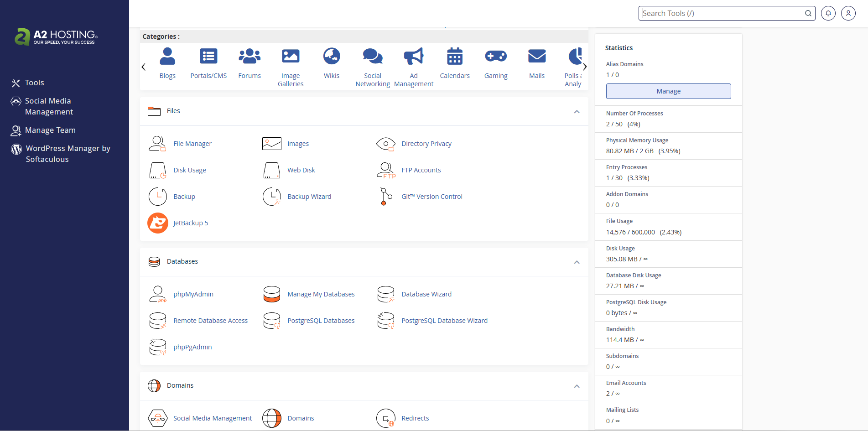Open the user account icon
The width and height of the screenshot is (868, 431).
848,13
